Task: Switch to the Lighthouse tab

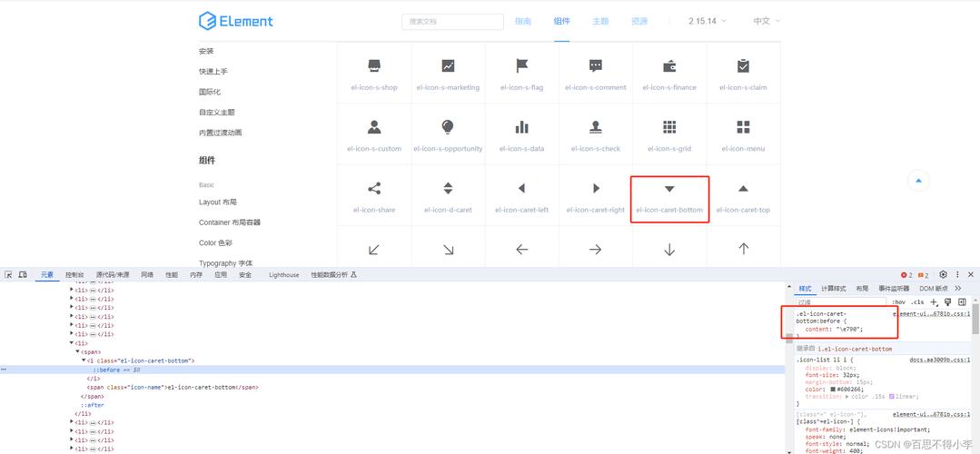Action: click(283, 275)
